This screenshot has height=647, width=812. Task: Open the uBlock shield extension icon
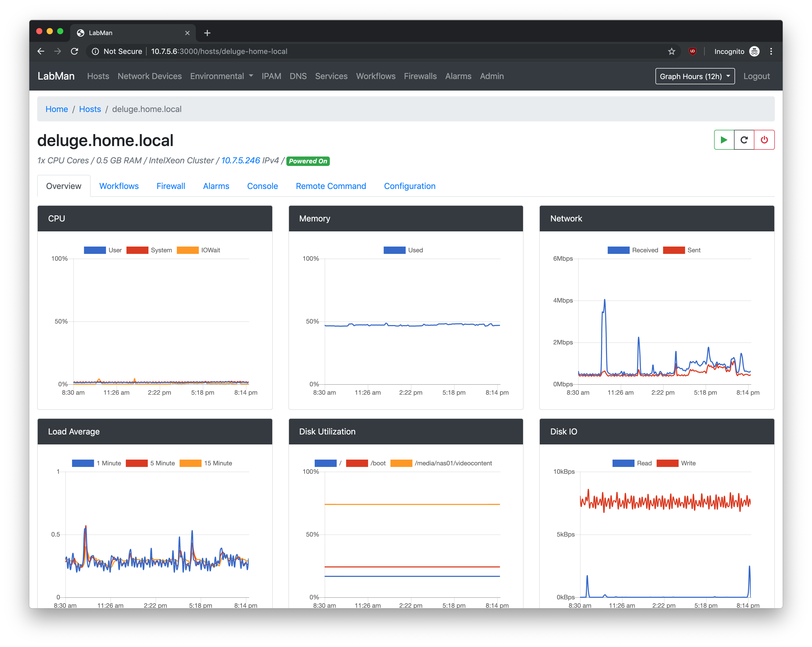coord(692,52)
